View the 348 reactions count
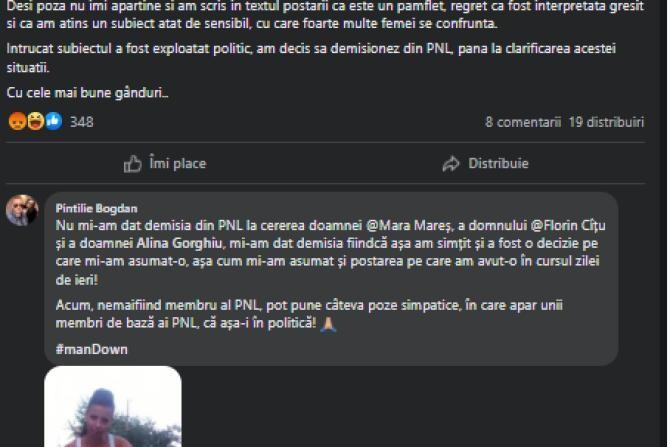Image resolution: width=670 pixels, height=447 pixels. [x=81, y=122]
